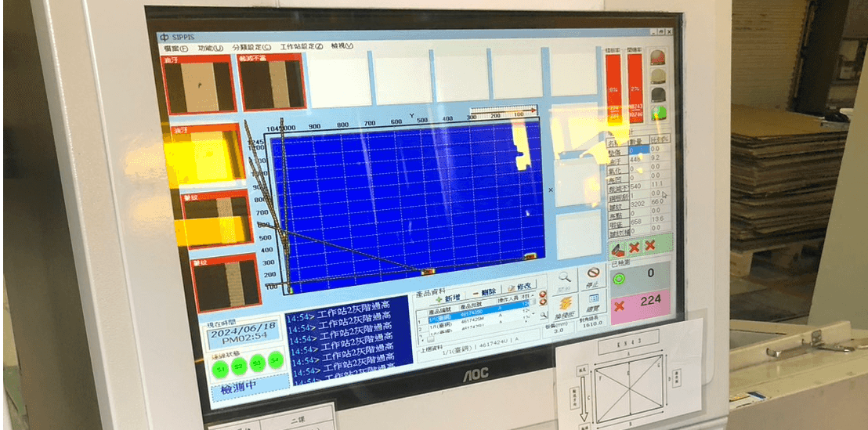Click the 刪除 delete product button

click(484, 292)
